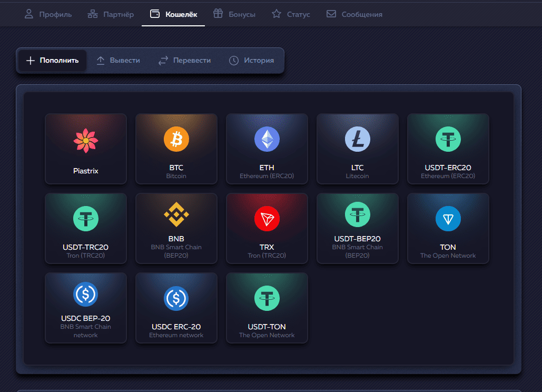The image size is (542, 392).
Task: Open the Кошелёк tab
Action: click(x=173, y=14)
